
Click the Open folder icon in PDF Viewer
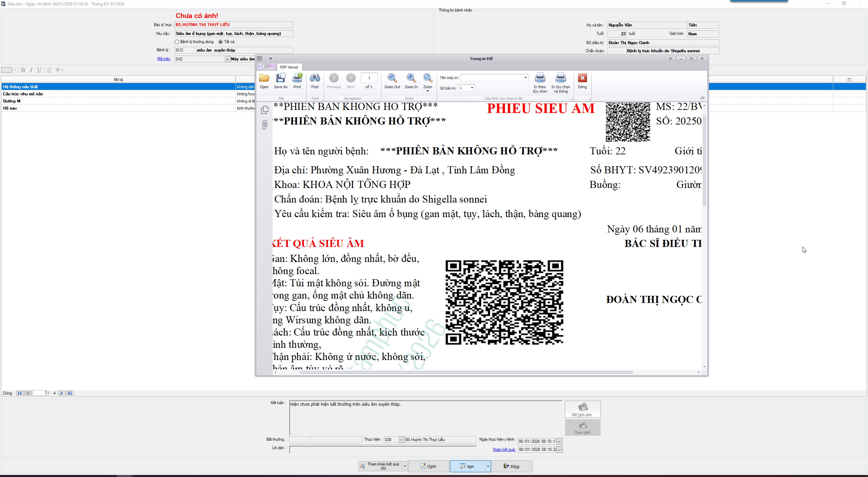pyautogui.click(x=264, y=79)
